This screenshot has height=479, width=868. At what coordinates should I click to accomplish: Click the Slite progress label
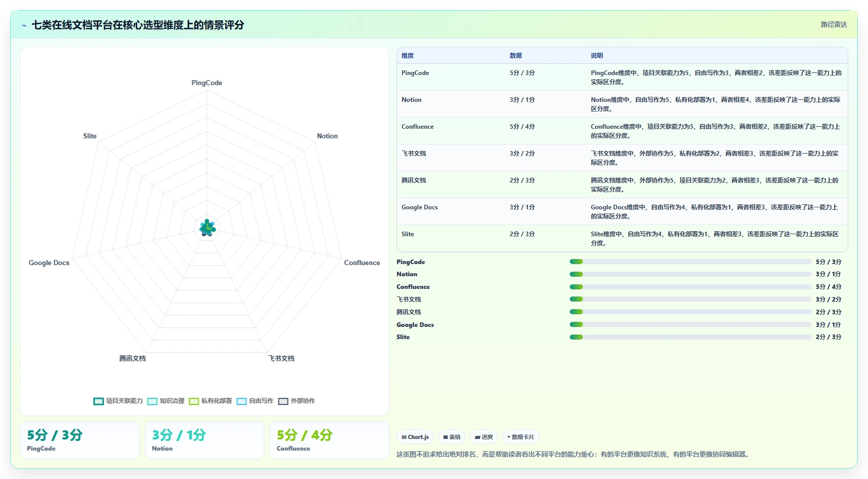click(403, 337)
